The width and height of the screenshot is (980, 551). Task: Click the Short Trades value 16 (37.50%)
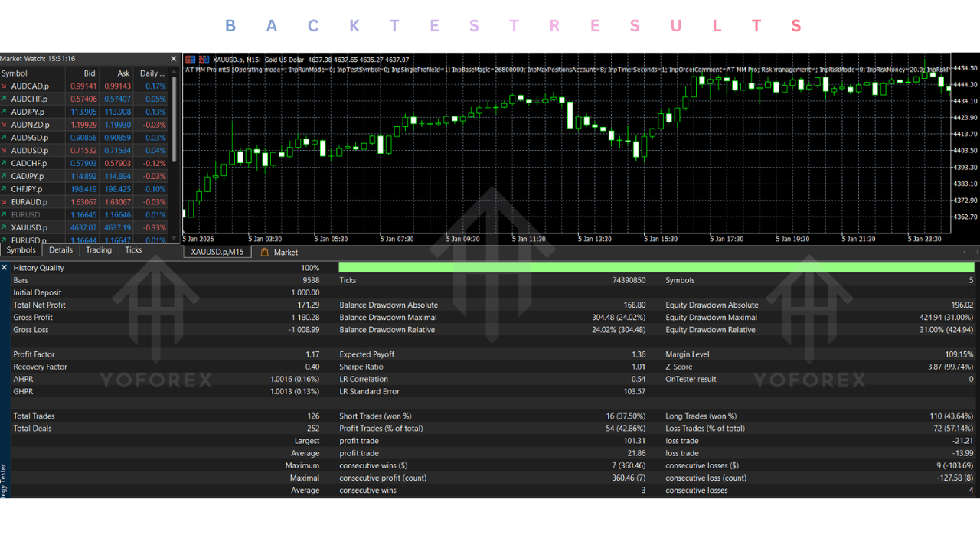626,416
